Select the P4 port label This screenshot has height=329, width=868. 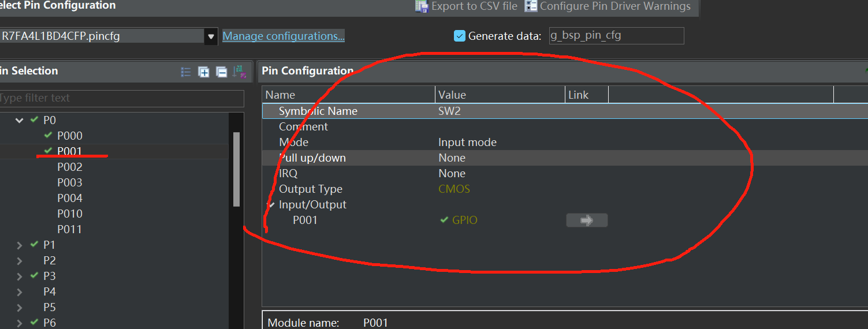[x=50, y=291]
